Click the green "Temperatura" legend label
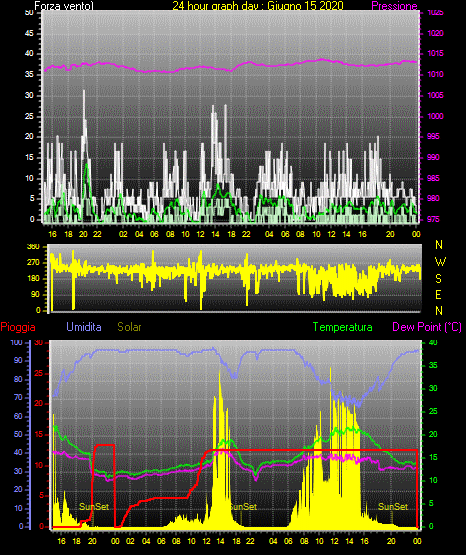 point(343,327)
